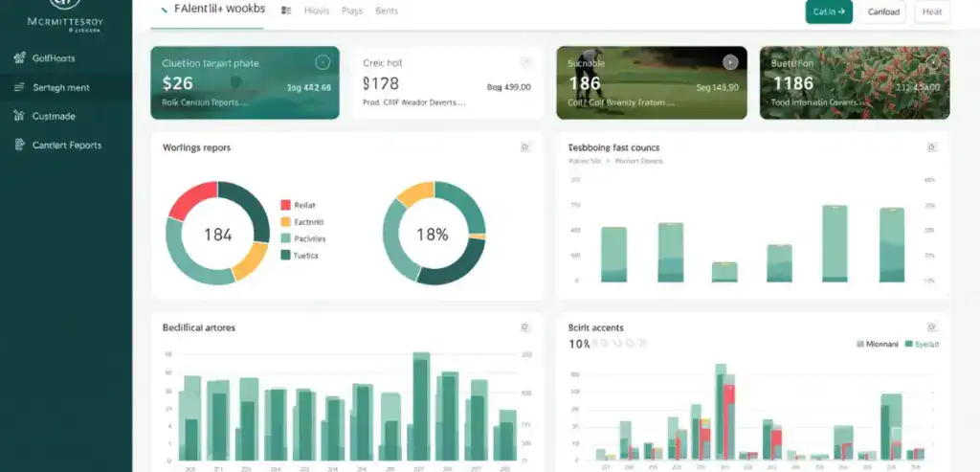Open options icon on Tesbboing fast councs panel
This screenshot has height=472, width=980.
pos(931,147)
